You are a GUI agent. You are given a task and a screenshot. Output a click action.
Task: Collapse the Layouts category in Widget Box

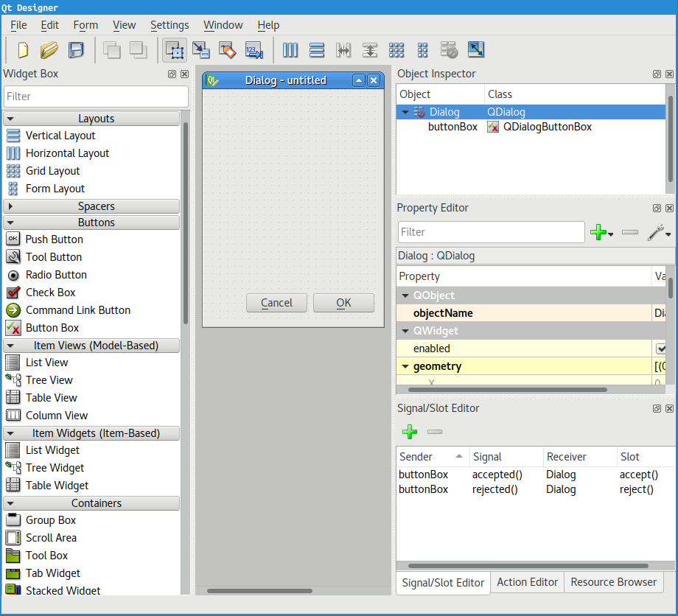(10, 118)
